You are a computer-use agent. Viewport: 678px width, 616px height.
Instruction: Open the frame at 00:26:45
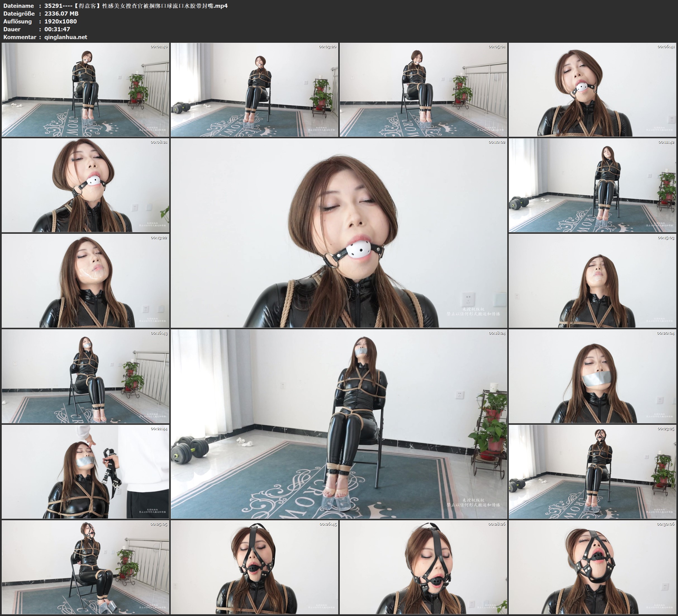(254, 567)
